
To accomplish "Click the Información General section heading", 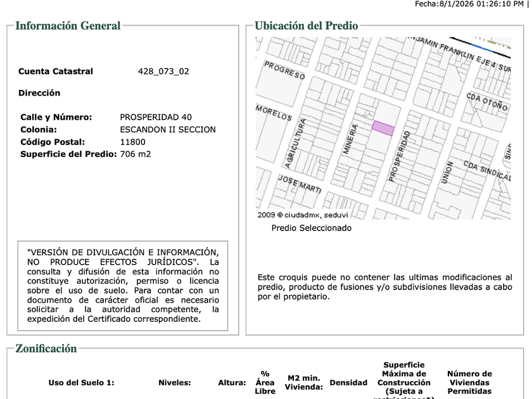I will [x=68, y=26].
